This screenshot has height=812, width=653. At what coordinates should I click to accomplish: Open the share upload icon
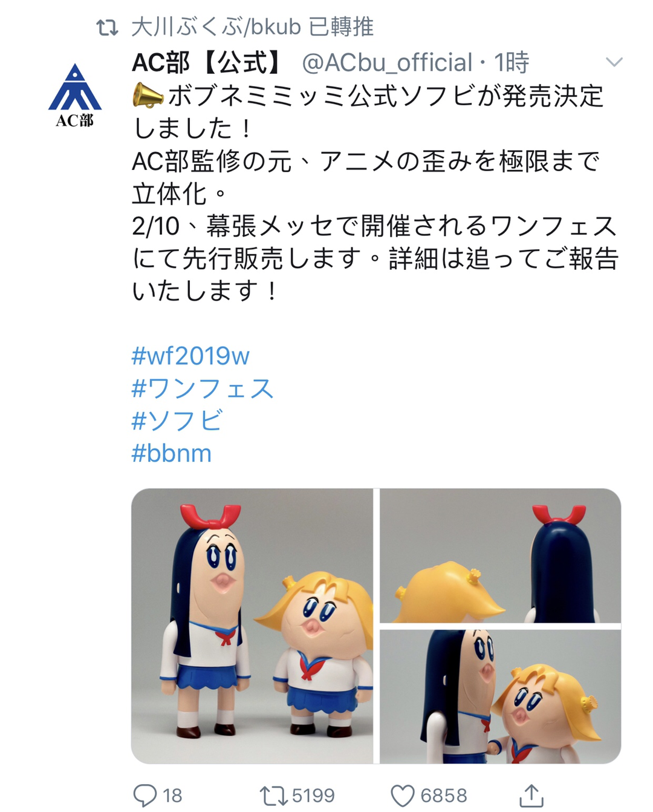click(x=531, y=794)
